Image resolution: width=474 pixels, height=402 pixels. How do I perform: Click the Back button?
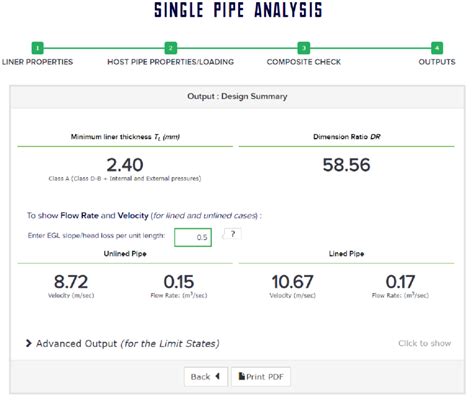pyautogui.click(x=206, y=377)
